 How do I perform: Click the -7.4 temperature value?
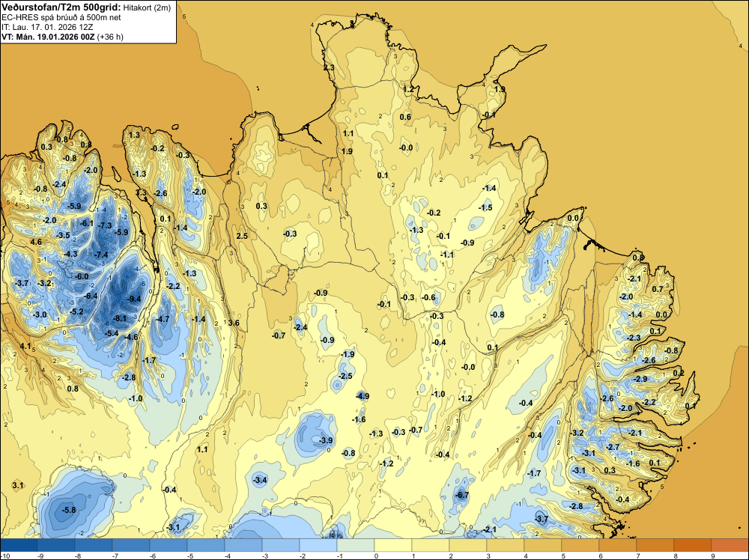101,255
